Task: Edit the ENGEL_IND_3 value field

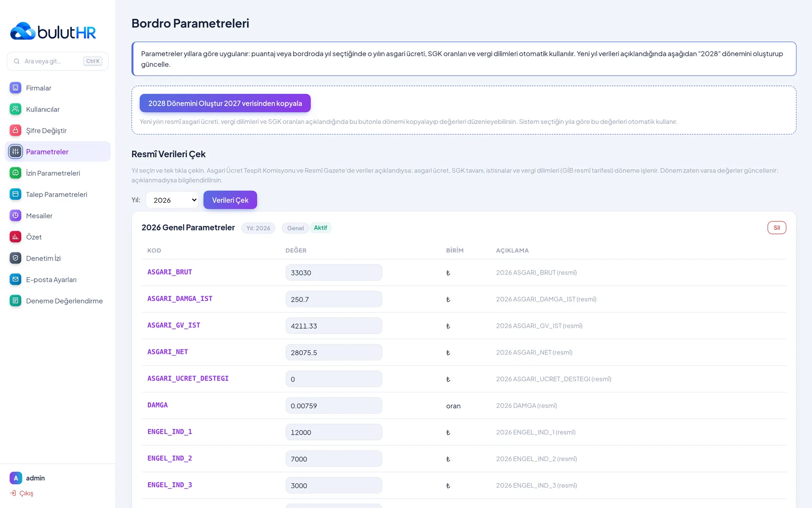Action: [334, 485]
